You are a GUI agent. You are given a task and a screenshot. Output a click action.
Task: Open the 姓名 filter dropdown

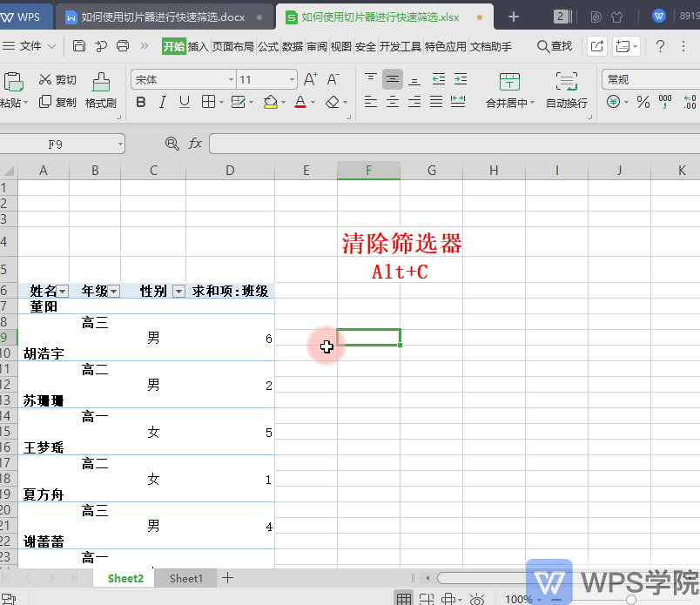[63, 292]
